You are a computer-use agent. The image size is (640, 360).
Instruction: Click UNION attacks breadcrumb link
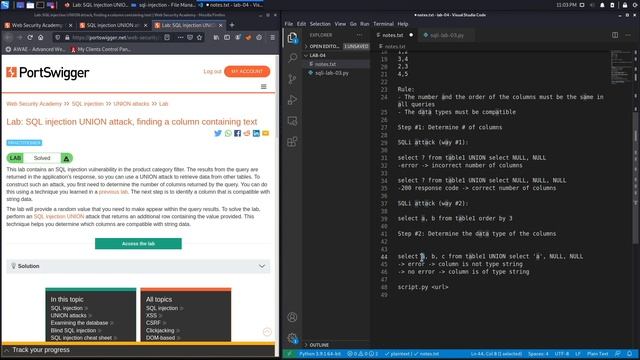pyautogui.click(x=131, y=104)
